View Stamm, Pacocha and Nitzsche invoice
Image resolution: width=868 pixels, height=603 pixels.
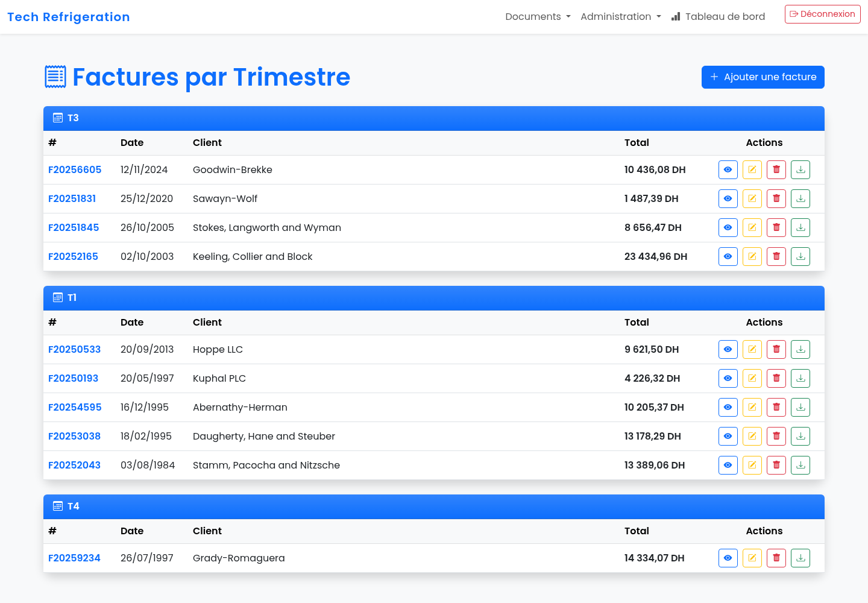pos(728,466)
